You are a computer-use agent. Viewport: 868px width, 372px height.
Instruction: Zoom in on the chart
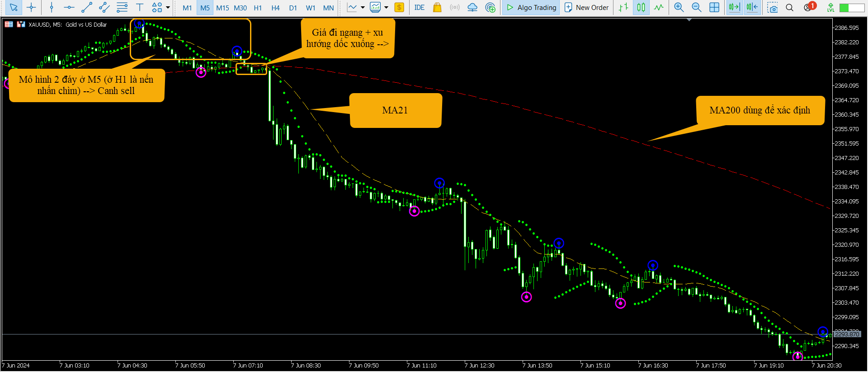679,7
